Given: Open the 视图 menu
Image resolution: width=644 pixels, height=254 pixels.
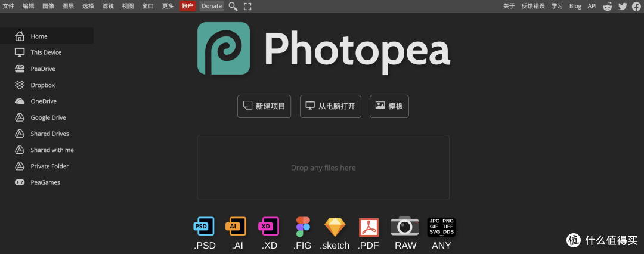Looking at the screenshot, I should coord(128,6).
